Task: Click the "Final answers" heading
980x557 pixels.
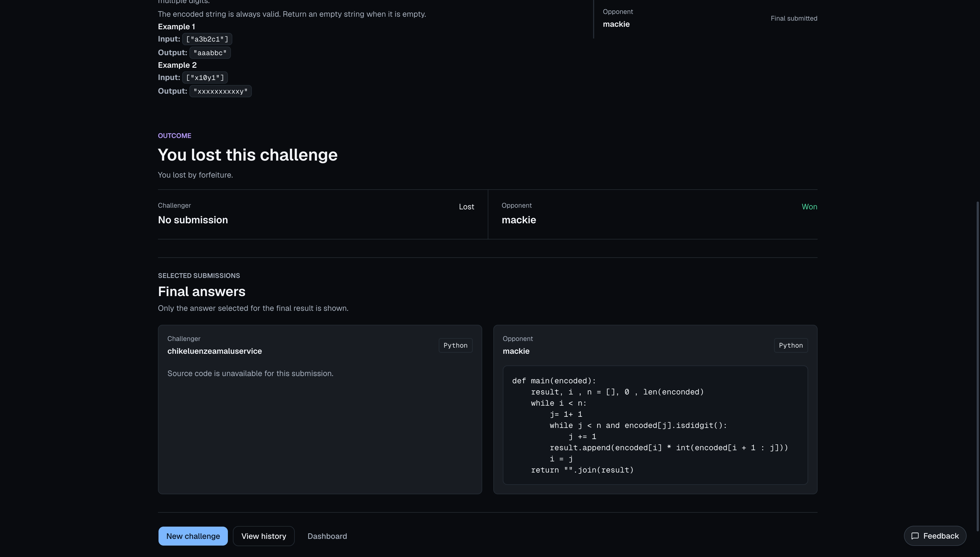Action: pos(201,292)
